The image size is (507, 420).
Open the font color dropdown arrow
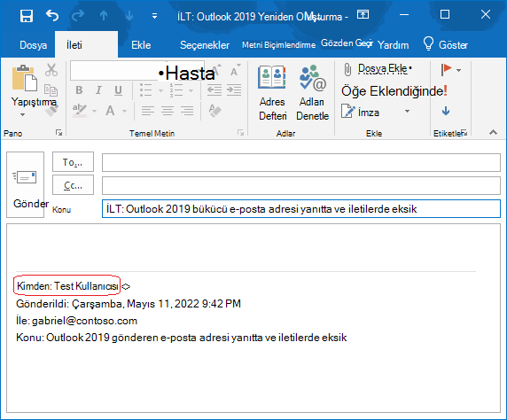point(124,111)
